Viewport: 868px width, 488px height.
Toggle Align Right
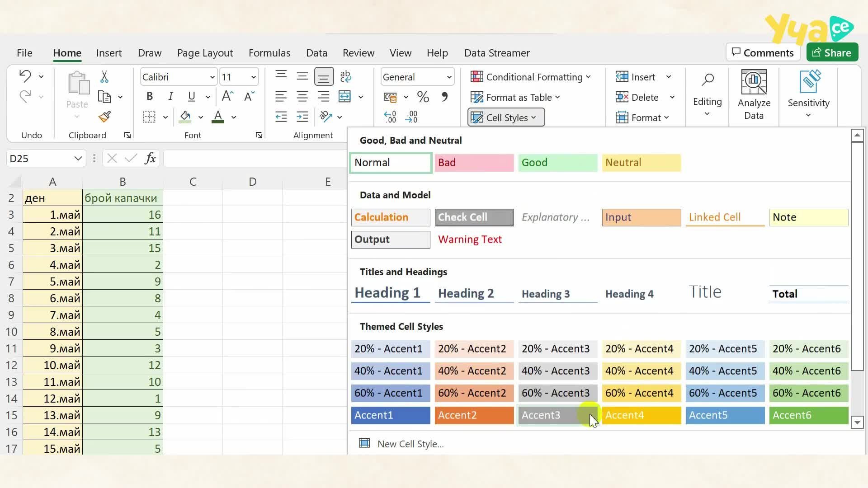324,97
